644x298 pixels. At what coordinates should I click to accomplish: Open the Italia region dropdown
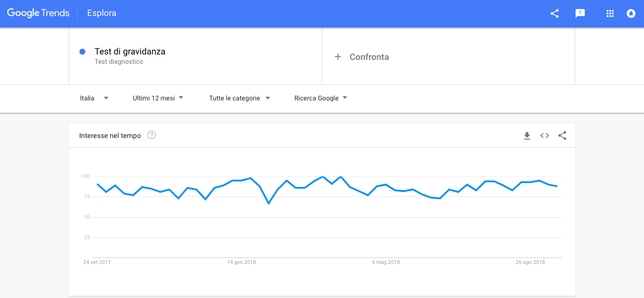pos(94,98)
